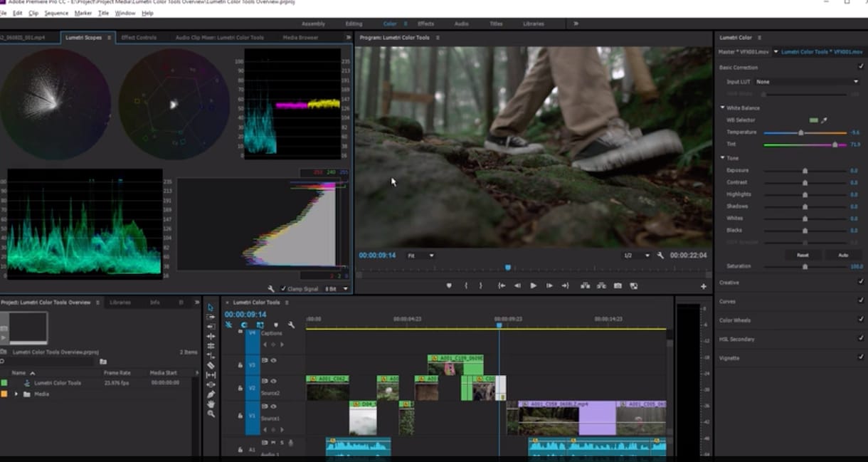The height and width of the screenshot is (462, 868).
Task: Open 8 Bit scope depth dropdown
Action: tap(337, 289)
